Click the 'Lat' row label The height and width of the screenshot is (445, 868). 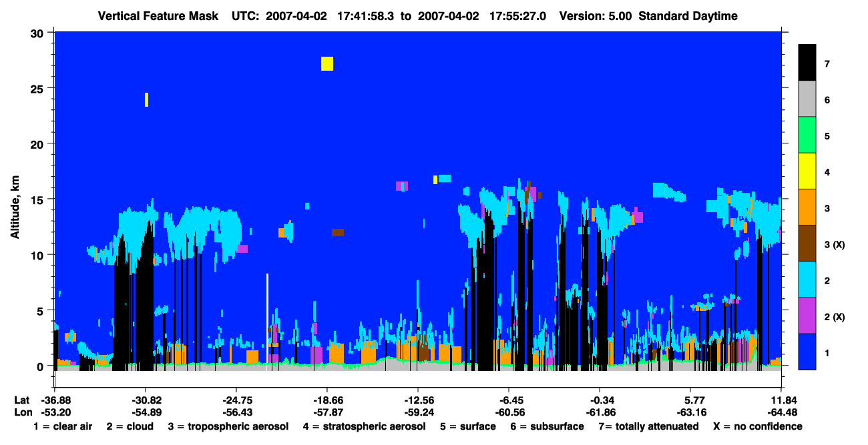[x=22, y=400]
